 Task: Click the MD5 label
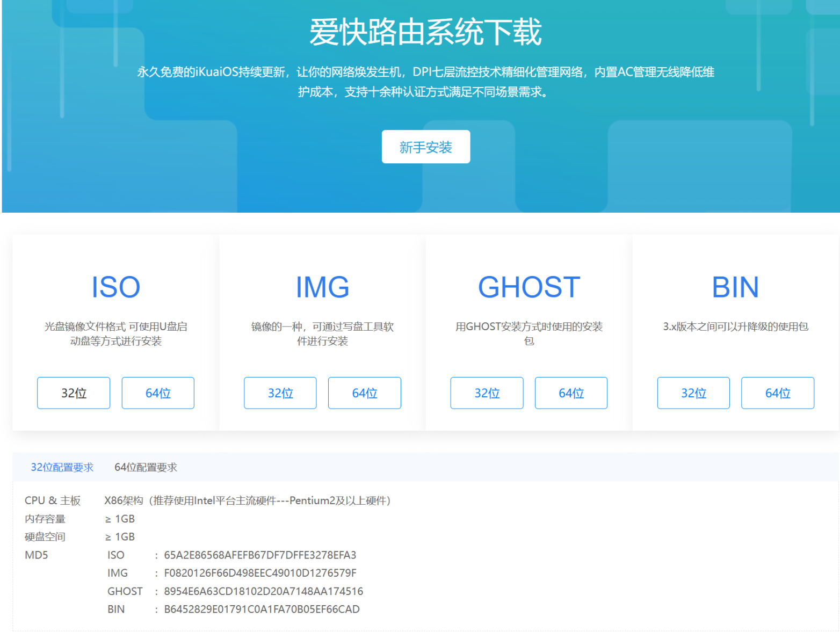pyautogui.click(x=37, y=555)
